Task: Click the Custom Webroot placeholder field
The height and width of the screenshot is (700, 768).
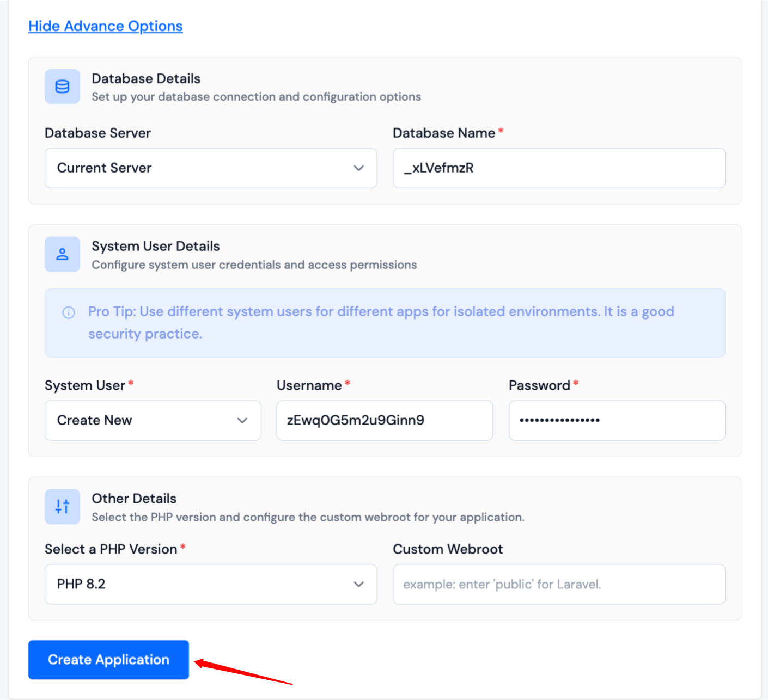Action: (x=559, y=584)
